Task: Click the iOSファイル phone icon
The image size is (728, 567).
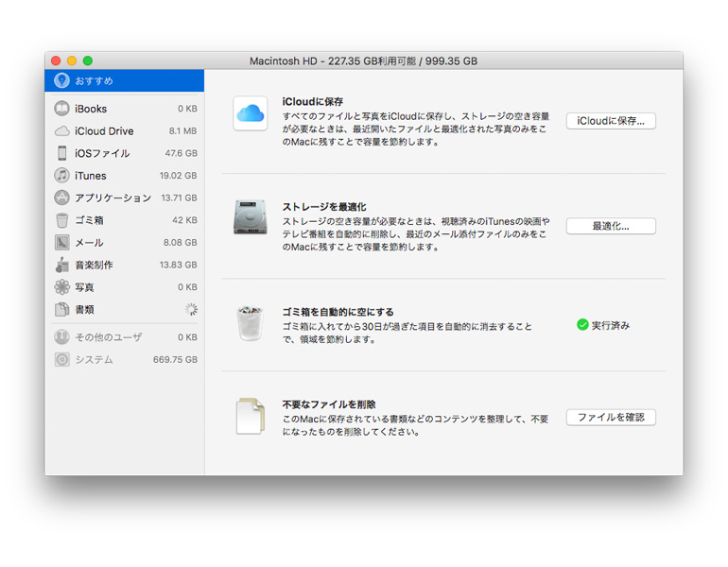Action: [x=61, y=153]
